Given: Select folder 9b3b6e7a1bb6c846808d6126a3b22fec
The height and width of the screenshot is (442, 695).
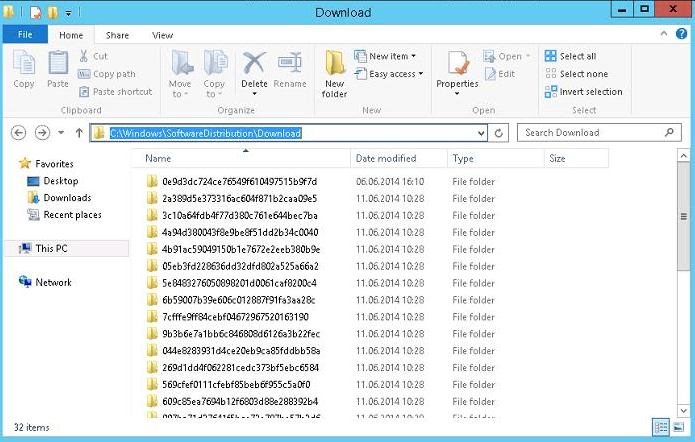Looking at the screenshot, I should click(233, 333).
